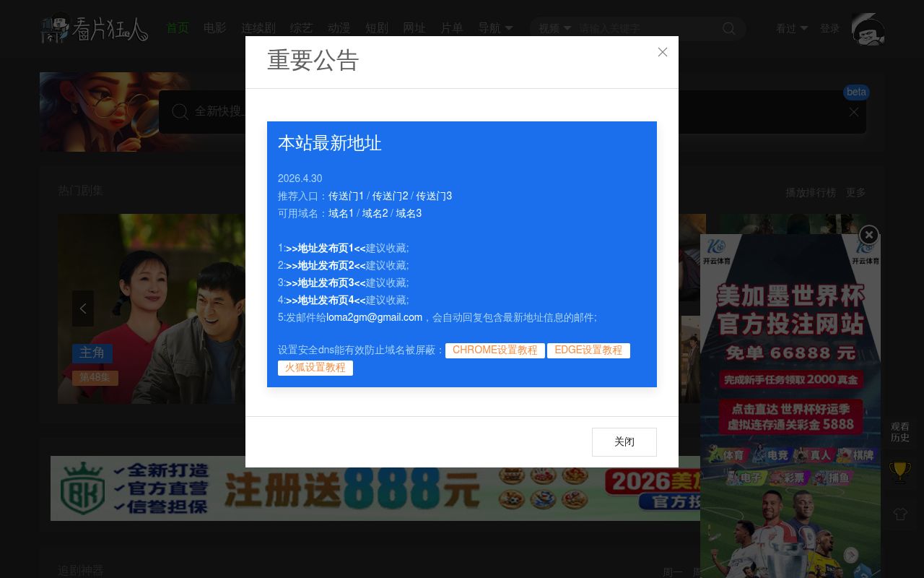Viewport: 924px width, 578px height.
Task: Open the 片单 nav item
Action: 452,28
